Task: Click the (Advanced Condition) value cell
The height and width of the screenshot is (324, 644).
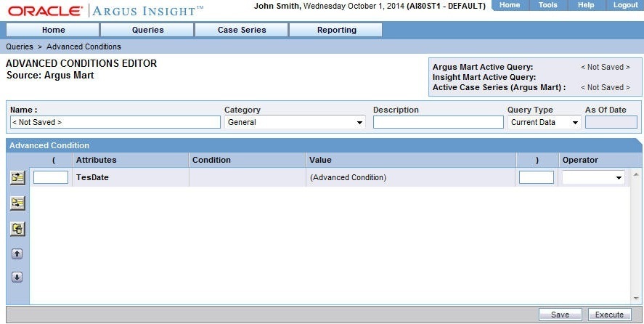Action: (x=349, y=178)
